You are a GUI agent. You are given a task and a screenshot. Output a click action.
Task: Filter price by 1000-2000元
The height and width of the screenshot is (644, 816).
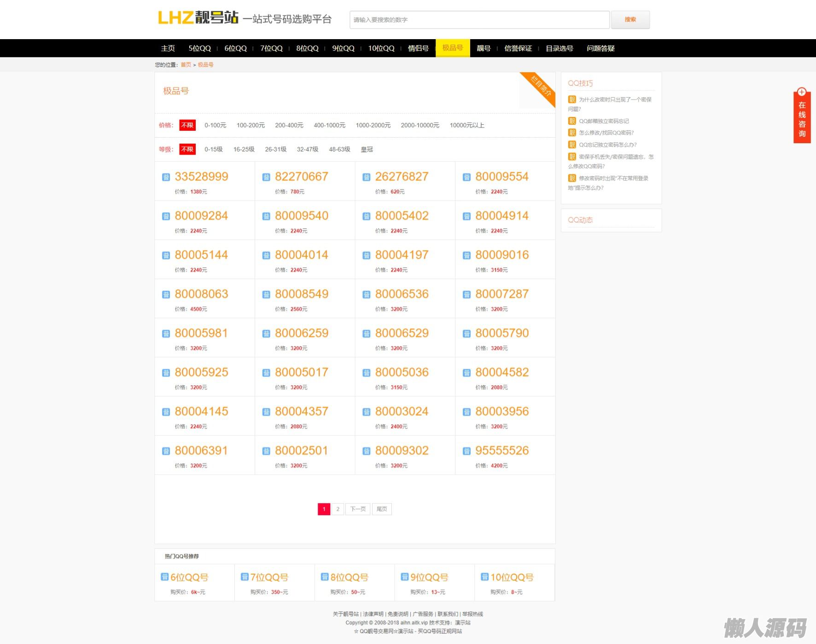[373, 125]
